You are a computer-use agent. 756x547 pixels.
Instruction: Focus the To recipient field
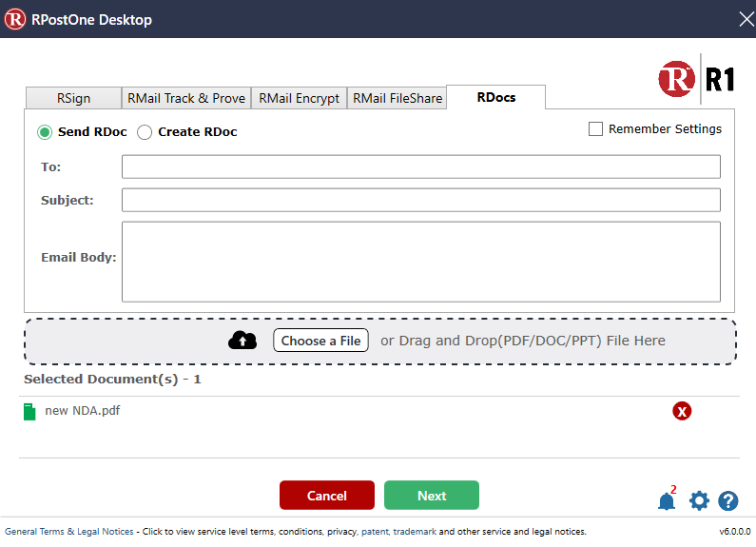coord(421,166)
